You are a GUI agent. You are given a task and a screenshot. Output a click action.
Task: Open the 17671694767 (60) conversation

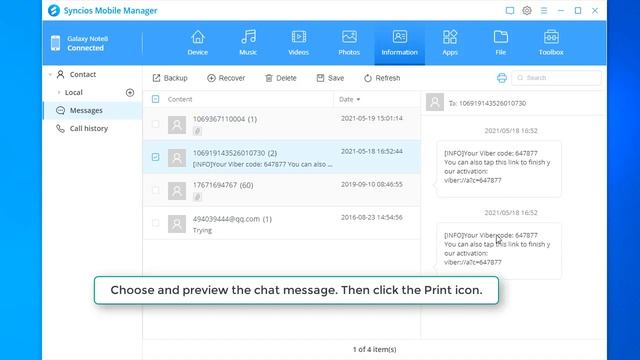(282, 190)
